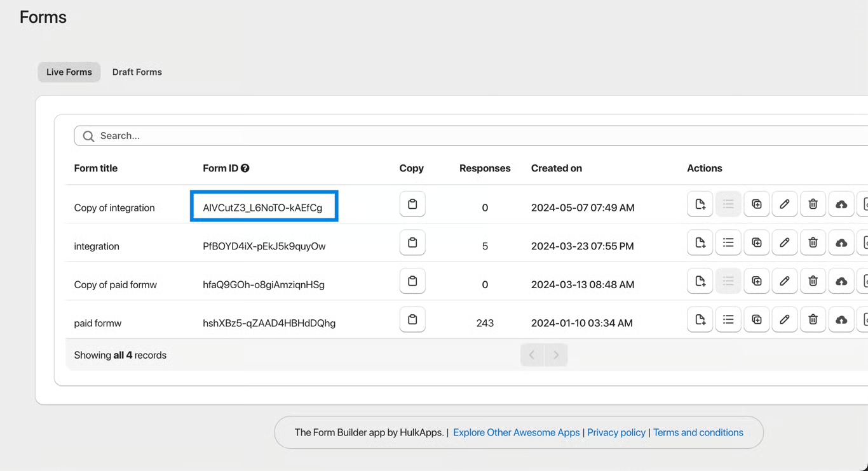Click the Form ID help question mark
Viewport: 868px width, 471px height.
245,168
